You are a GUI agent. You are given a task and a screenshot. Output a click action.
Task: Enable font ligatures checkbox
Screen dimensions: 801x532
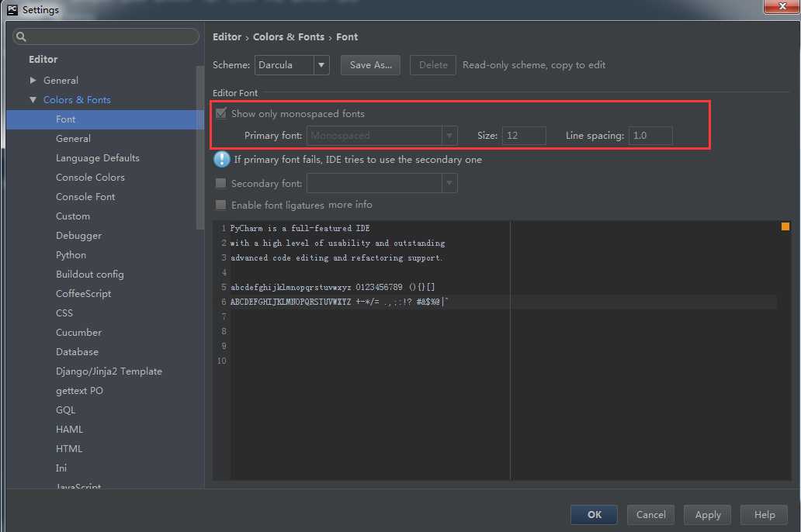point(220,205)
